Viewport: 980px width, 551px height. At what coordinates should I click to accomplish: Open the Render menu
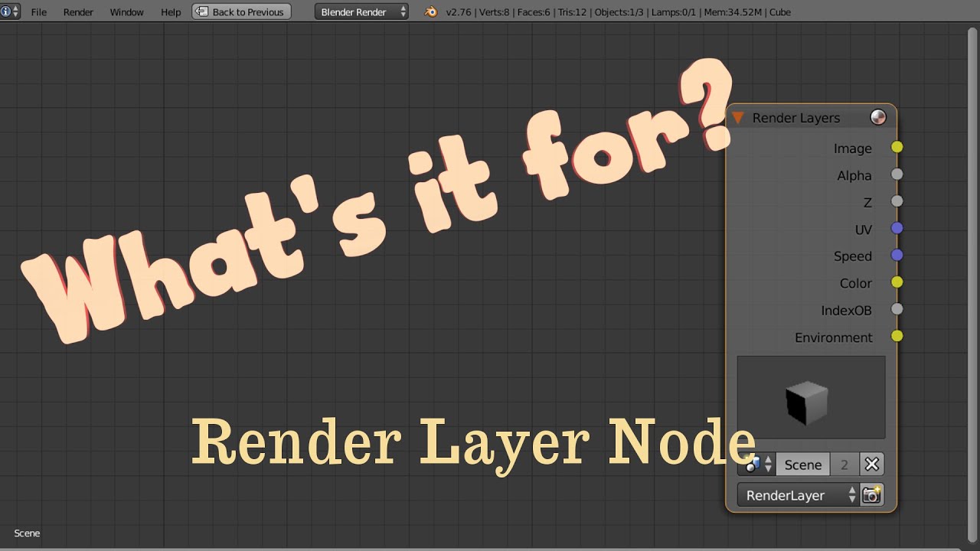78,12
